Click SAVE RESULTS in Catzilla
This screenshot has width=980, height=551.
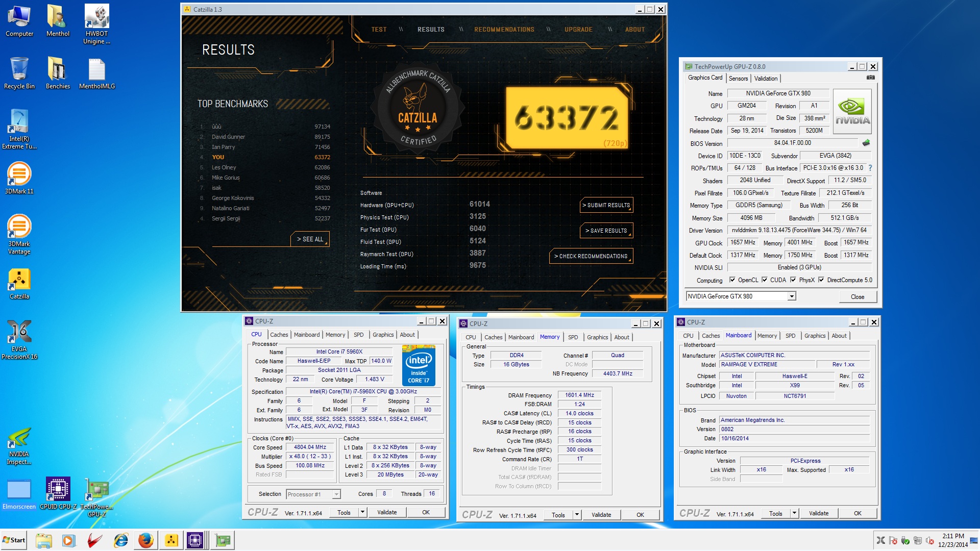(606, 231)
